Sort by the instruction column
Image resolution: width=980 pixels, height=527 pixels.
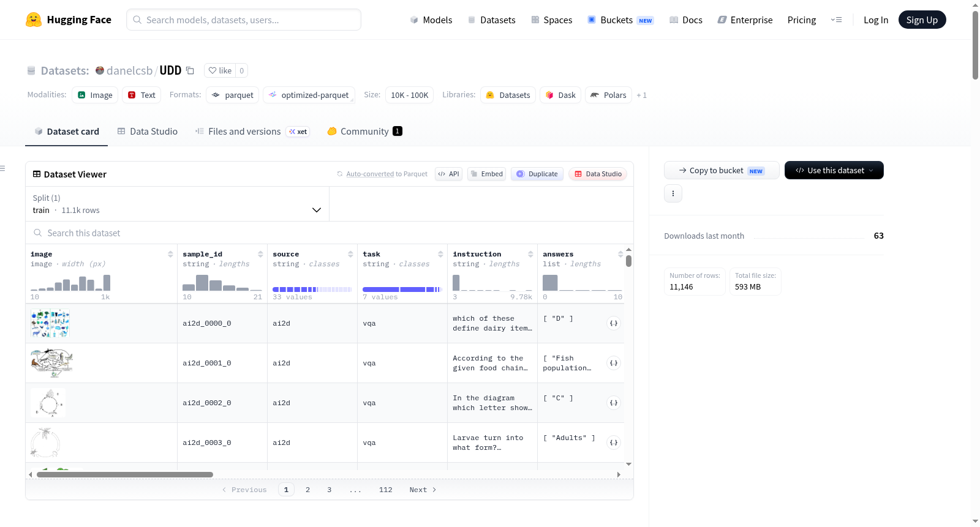(530, 254)
